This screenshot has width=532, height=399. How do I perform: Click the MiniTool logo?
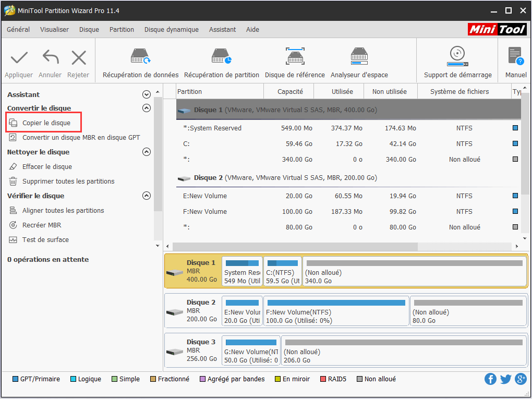coord(497,30)
